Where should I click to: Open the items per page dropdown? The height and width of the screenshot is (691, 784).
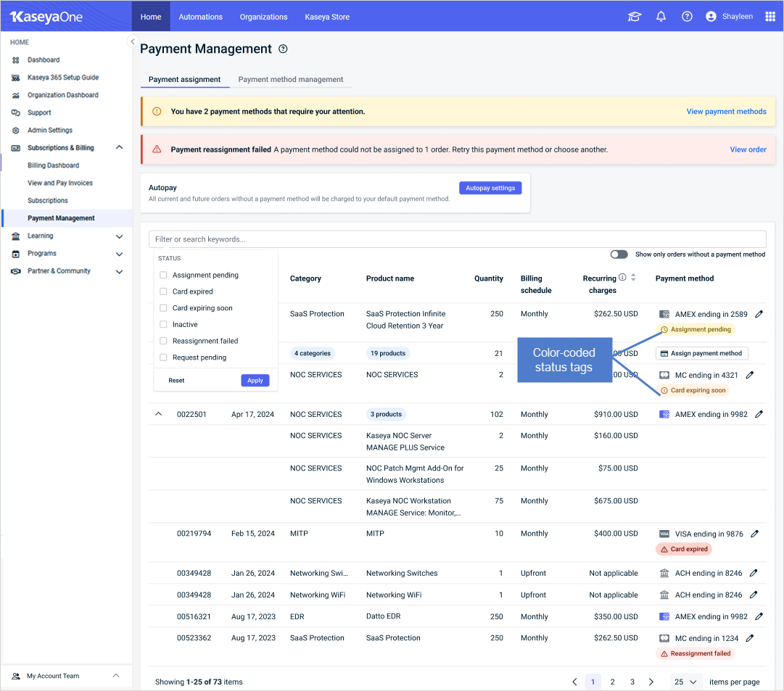point(686,682)
